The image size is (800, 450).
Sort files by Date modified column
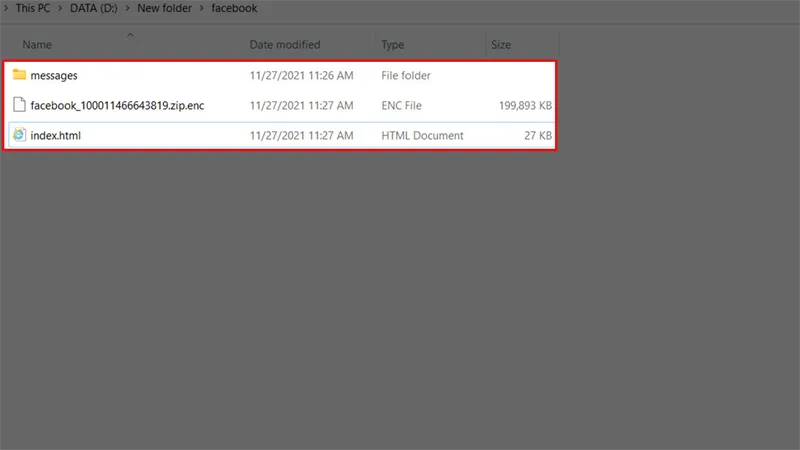tap(285, 45)
